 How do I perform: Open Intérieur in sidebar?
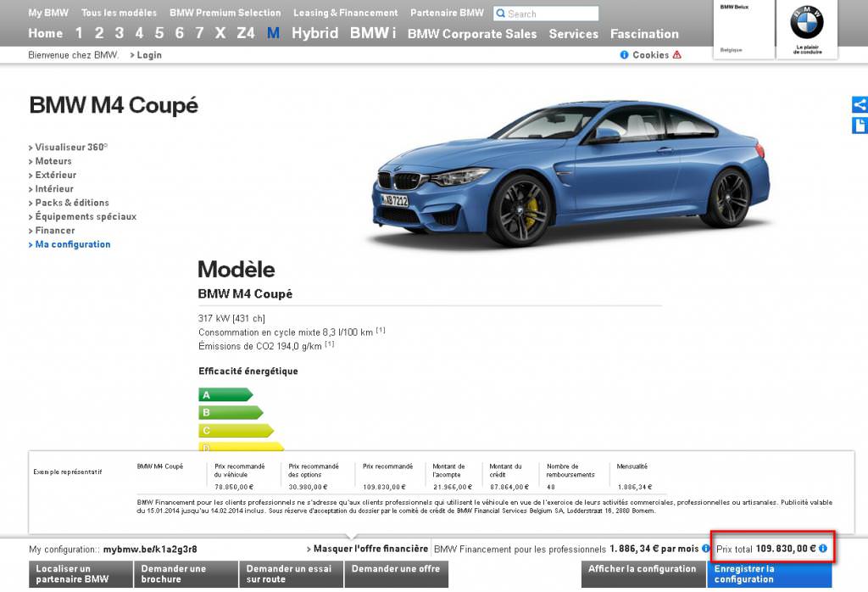54,189
